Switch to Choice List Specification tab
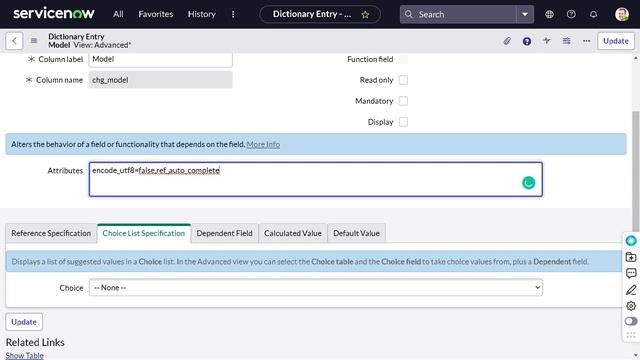The width and height of the screenshot is (640, 360). tap(144, 233)
